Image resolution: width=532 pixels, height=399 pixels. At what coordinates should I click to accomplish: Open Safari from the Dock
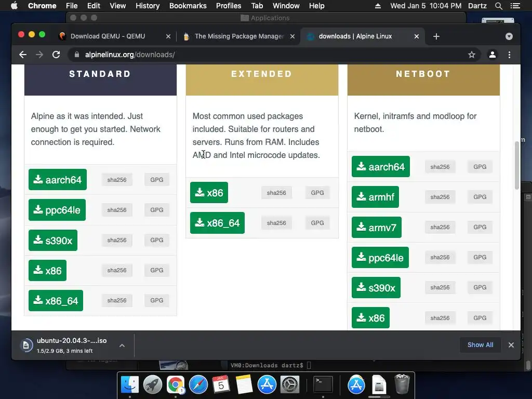click(198, 385)
